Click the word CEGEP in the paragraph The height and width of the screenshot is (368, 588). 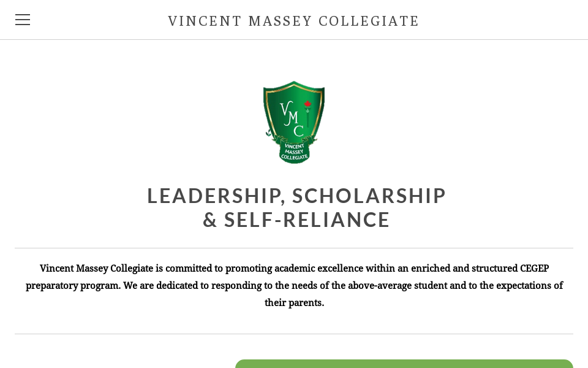click(x=534, y=268)
